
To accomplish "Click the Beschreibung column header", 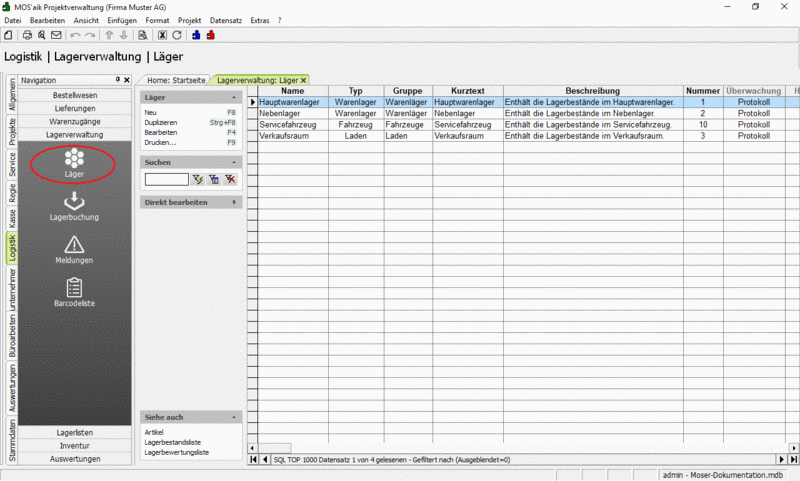I will 593,91.
